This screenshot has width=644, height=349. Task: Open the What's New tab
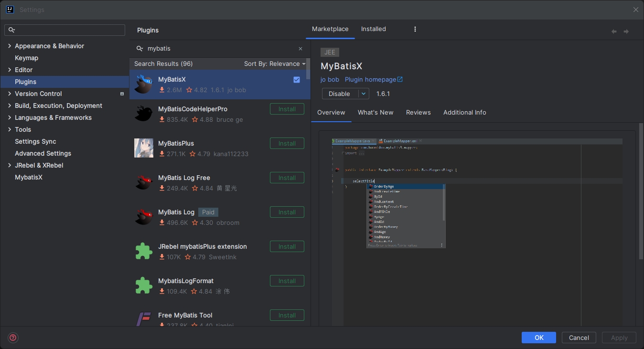point(376,113)
